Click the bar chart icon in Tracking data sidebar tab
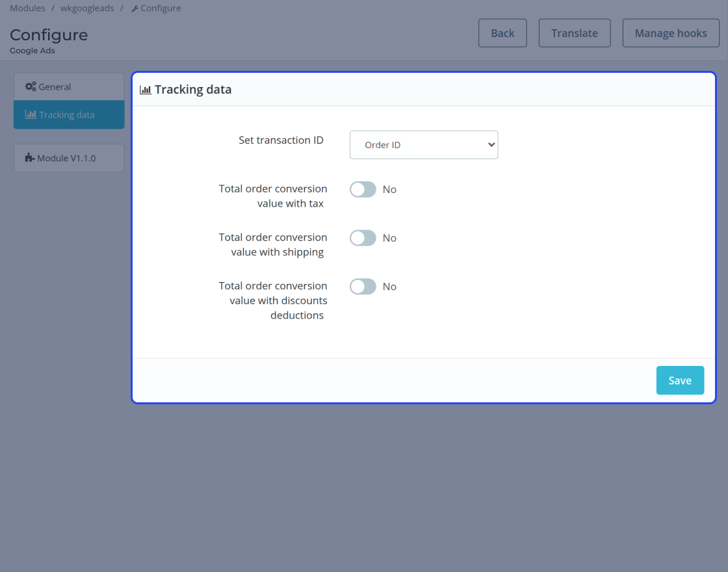 (31, 114)
